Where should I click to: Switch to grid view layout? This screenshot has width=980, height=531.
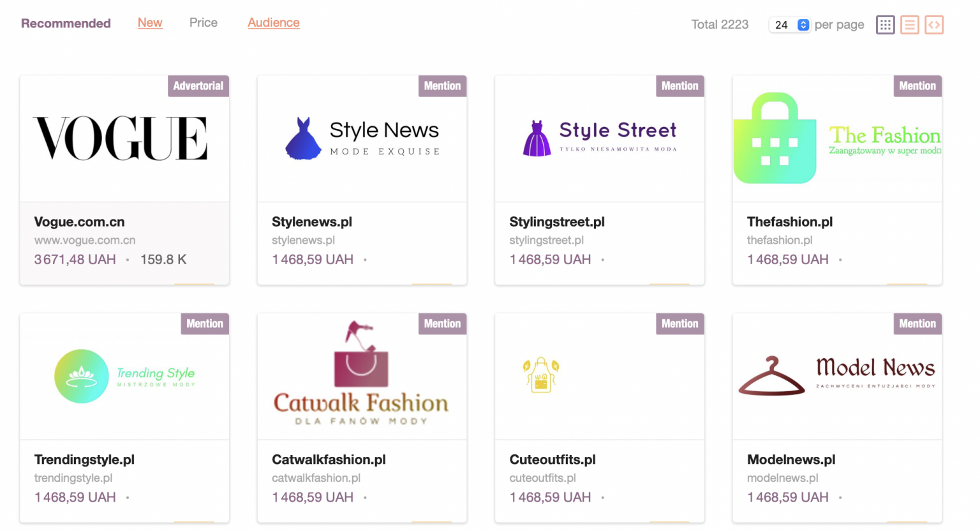coord(885,25)
